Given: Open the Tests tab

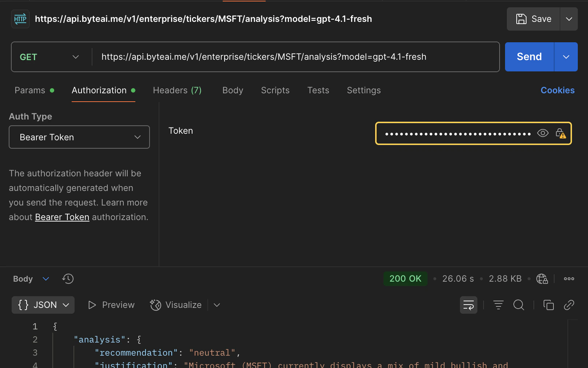Looking at the screenshot, I should pyautogui.click(x=318, y=90).
